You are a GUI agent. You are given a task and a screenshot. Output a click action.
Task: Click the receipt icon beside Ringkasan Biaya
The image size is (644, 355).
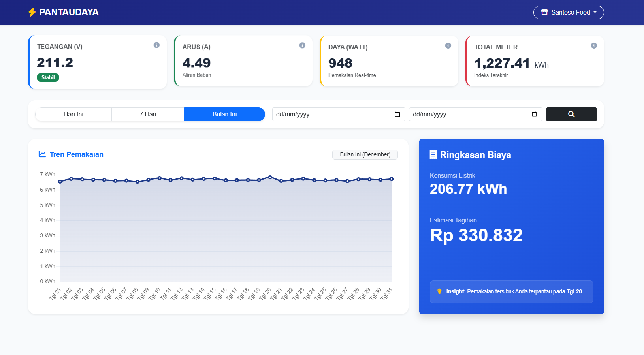tap(433, 155)
